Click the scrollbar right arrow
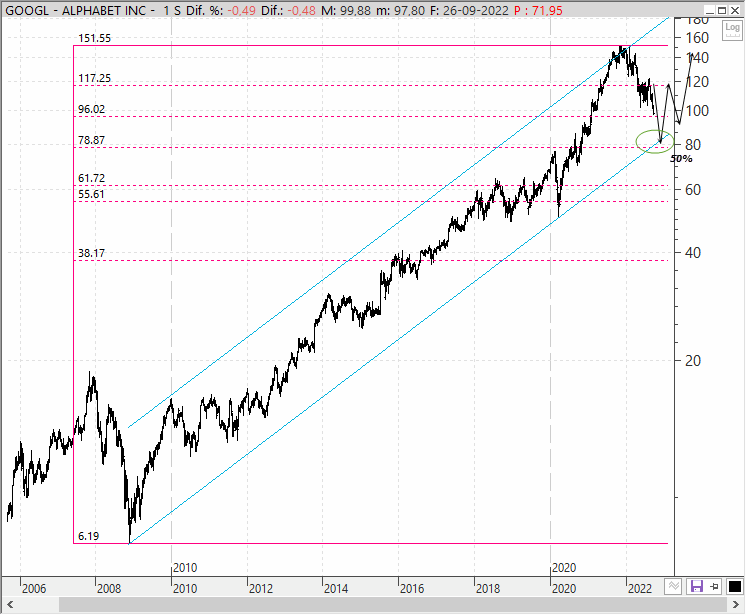746x615 pixels. point(735,605)
